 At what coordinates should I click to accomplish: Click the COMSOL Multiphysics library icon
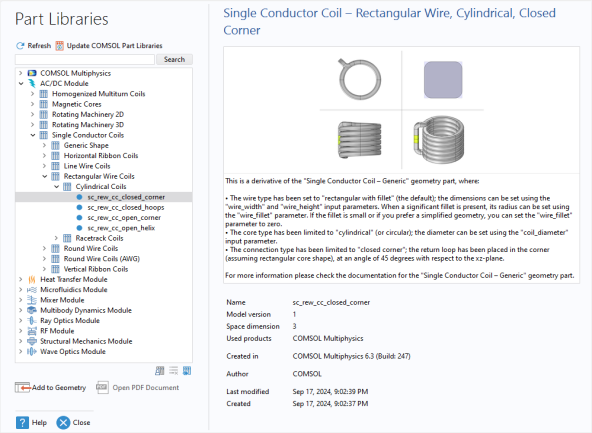[x=32, y=73]
